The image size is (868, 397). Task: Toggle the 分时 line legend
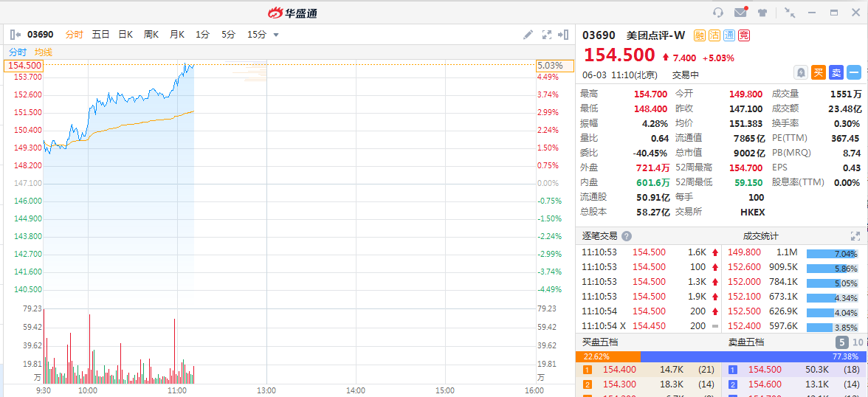tap(18, 52)
